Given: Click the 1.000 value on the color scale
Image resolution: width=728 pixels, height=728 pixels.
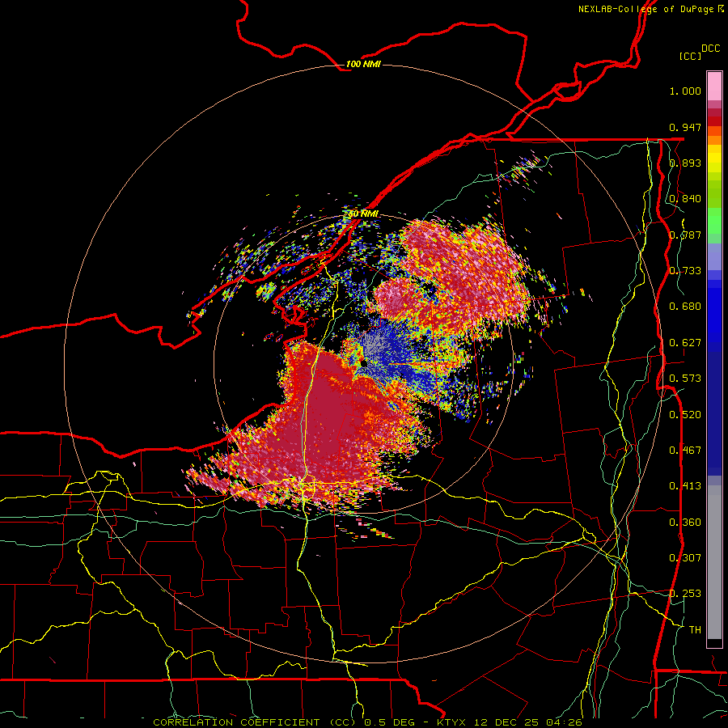Looking at the screenshot, I should click(x=685, y=91).
